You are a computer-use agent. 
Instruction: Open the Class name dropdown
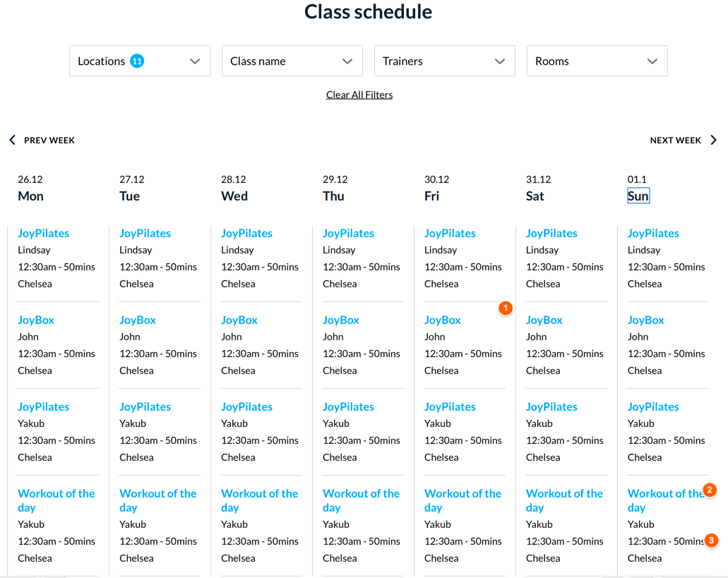point(292,61)
